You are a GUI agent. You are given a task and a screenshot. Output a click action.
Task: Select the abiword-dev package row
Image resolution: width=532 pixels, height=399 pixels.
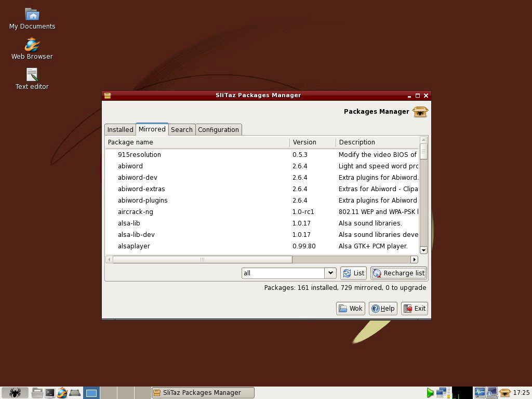(x=262, y=178)
